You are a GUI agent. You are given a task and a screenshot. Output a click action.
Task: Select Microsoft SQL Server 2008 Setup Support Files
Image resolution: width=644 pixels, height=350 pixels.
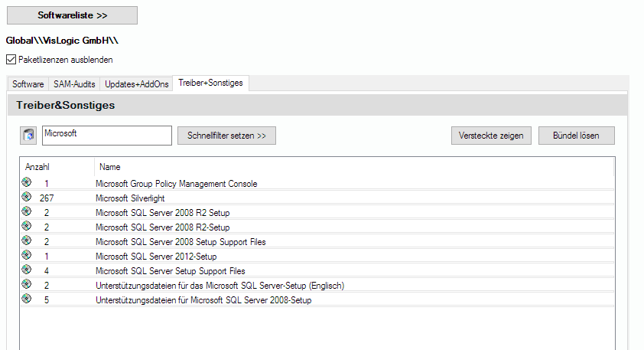(181, 242)
